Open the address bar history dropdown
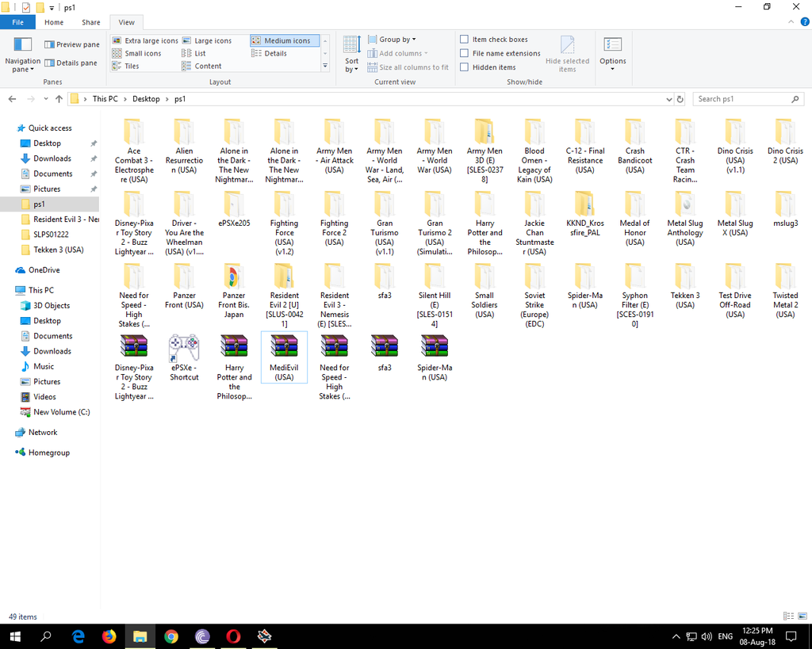The image size is (812, 649). tap(668, 99)
